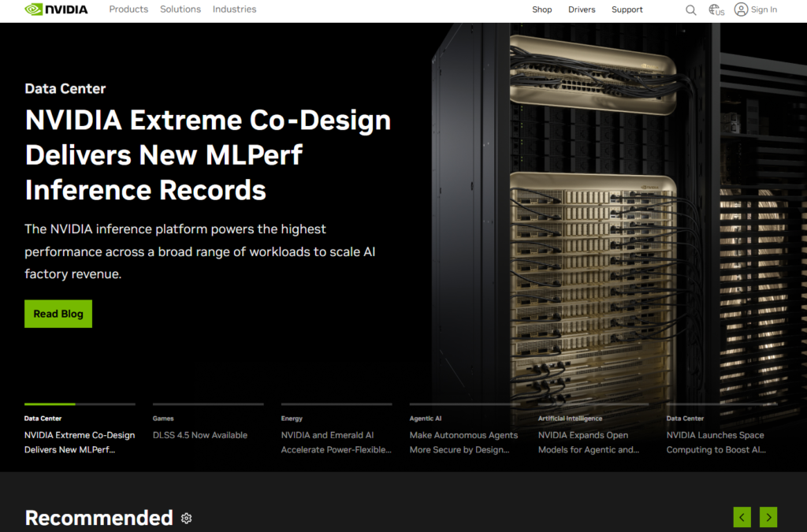The image size is (807, 532).
Task: Click the Support navigation link
Action: [x=627, y=9]
